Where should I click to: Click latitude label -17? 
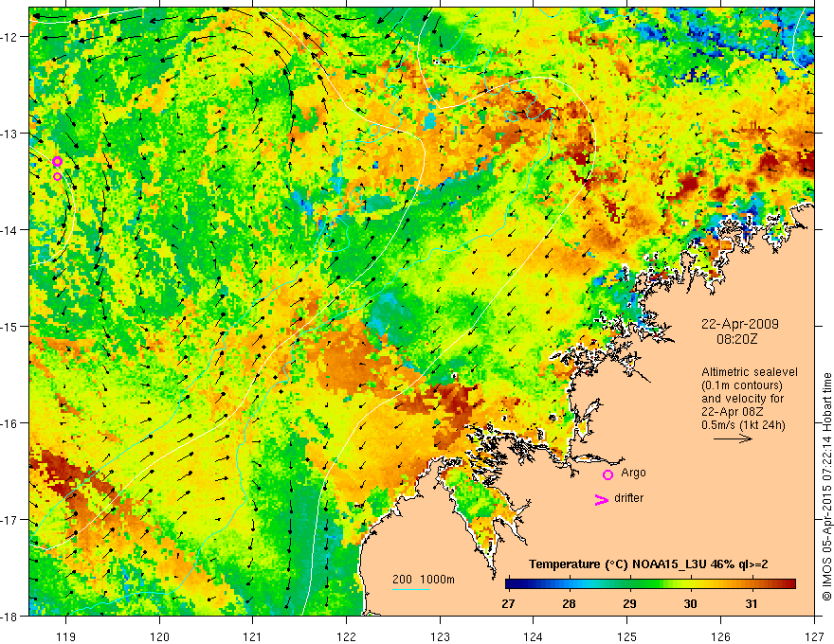(x=10, y=519)
